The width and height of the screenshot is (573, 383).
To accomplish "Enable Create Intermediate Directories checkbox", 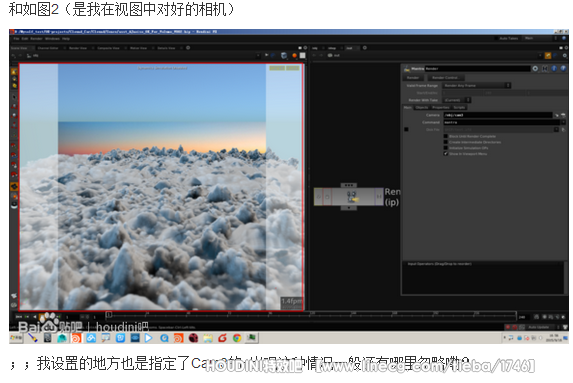I will pyautogui.click(x=445, y=142).
